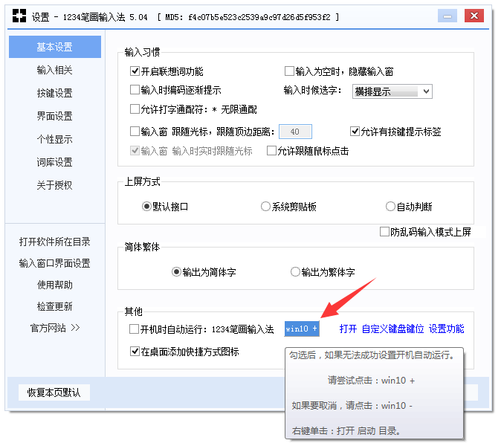Screen dimensions: 504x446
Task: Open the 界面设置 tab
Action: 55,116
